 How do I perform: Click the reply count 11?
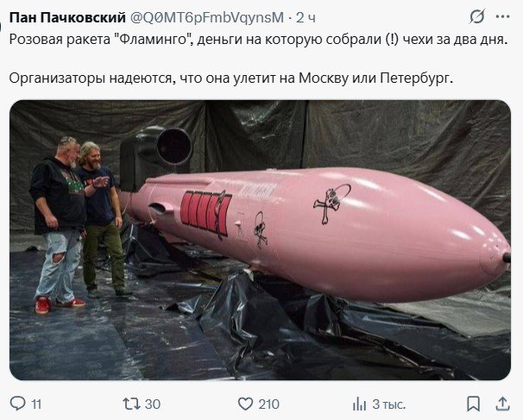coord(36,404)
